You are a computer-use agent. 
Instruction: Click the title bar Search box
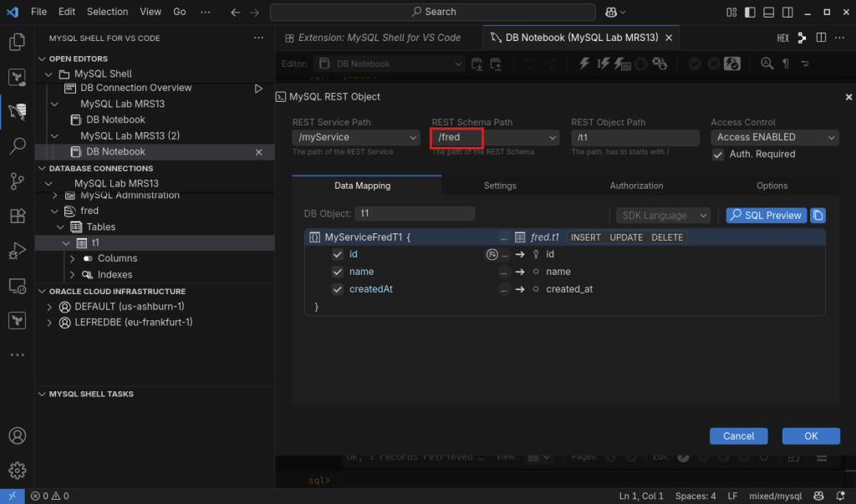pos(433,12)
